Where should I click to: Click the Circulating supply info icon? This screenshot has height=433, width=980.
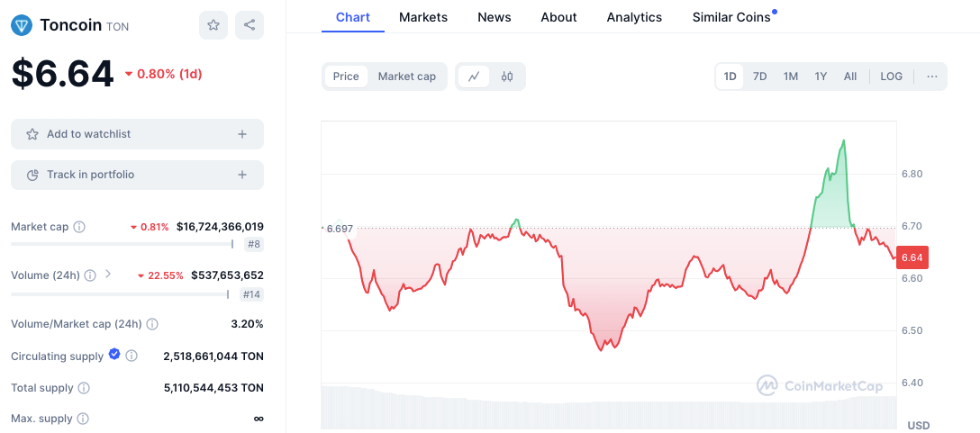click(x=132, y=356)
